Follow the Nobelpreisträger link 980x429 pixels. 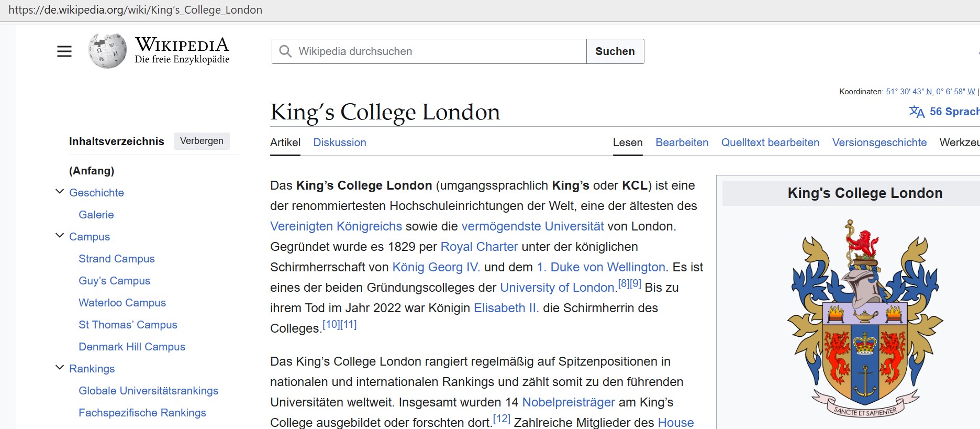(569, 402)
